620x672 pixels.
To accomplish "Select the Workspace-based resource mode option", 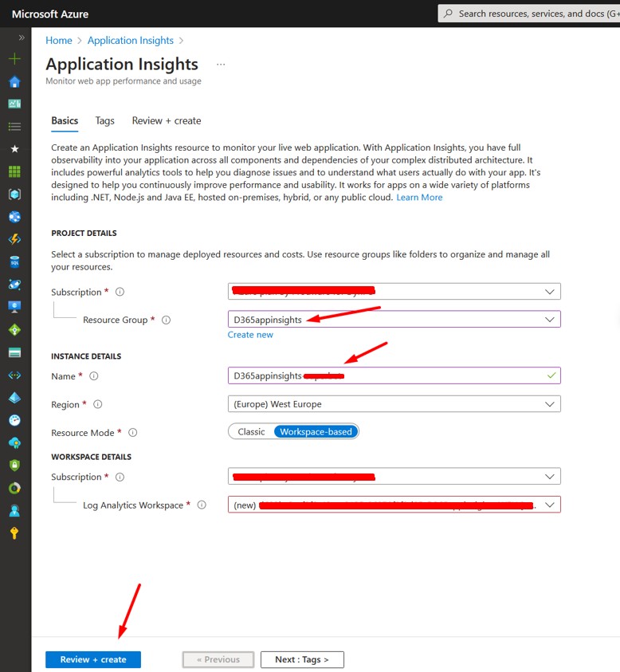I will click(316, 431).
